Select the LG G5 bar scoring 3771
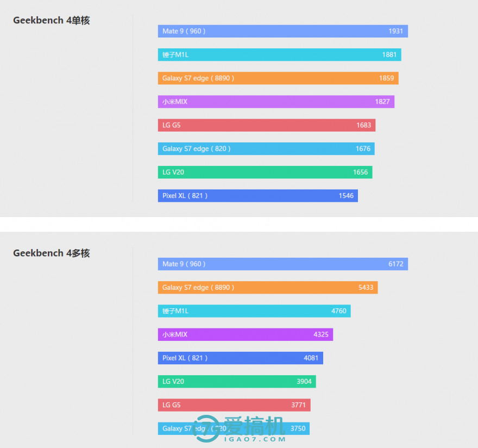Viewport: 478px width, 448px height. pos(234,405)
